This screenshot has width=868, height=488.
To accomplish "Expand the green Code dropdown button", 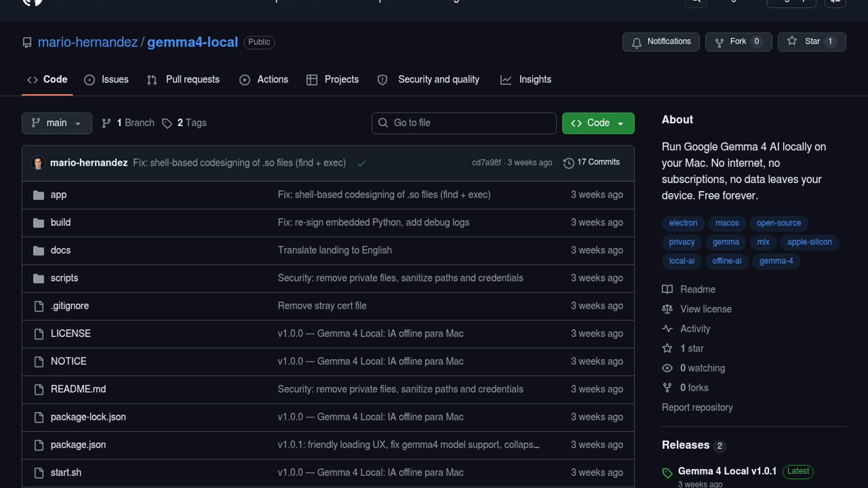I will point(598,123).
